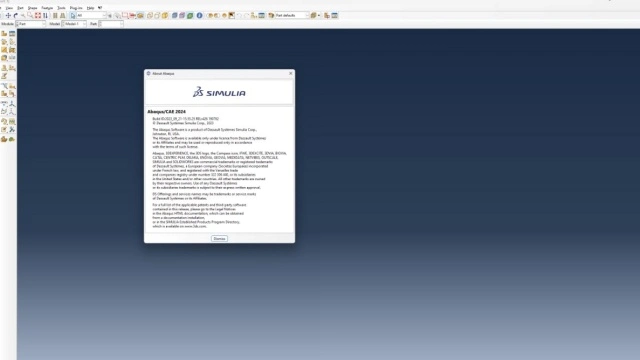This screenshot has height=360, width=640.
Task: Open the Query information icon
Action: click(x=199, y=15)
